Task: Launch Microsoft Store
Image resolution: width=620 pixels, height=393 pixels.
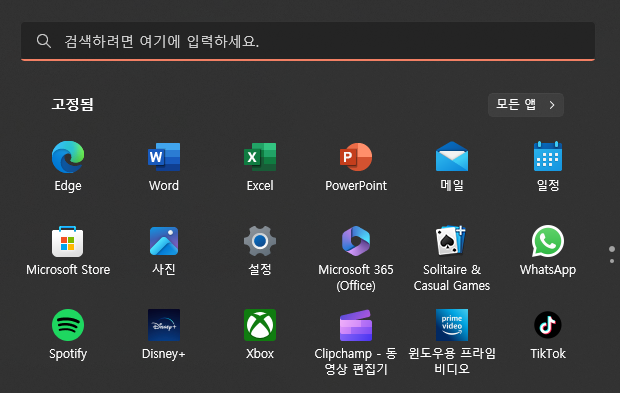Action: [x=68, y=242]
